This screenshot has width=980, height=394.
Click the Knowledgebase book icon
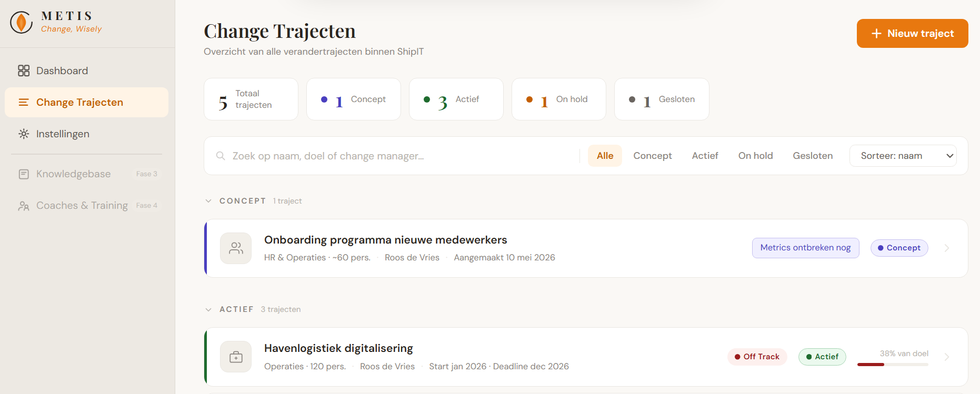[x=24, y=174]
